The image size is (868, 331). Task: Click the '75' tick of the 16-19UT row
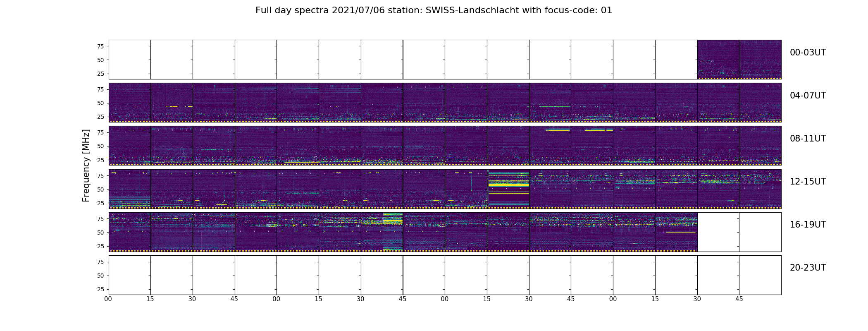100,219
